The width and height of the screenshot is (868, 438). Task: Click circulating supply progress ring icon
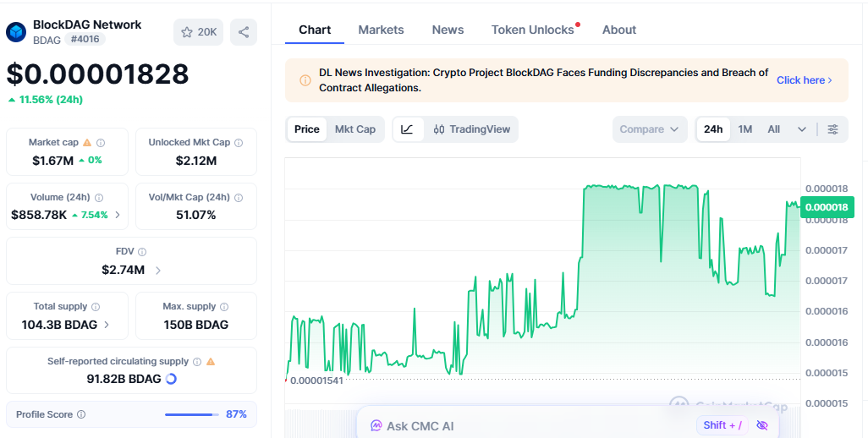(x=171, y=379)
